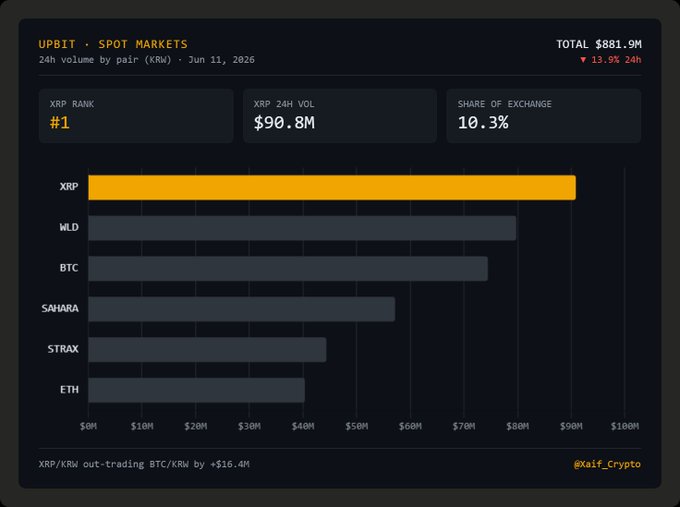Click the orange XRP volume bar

332,187
